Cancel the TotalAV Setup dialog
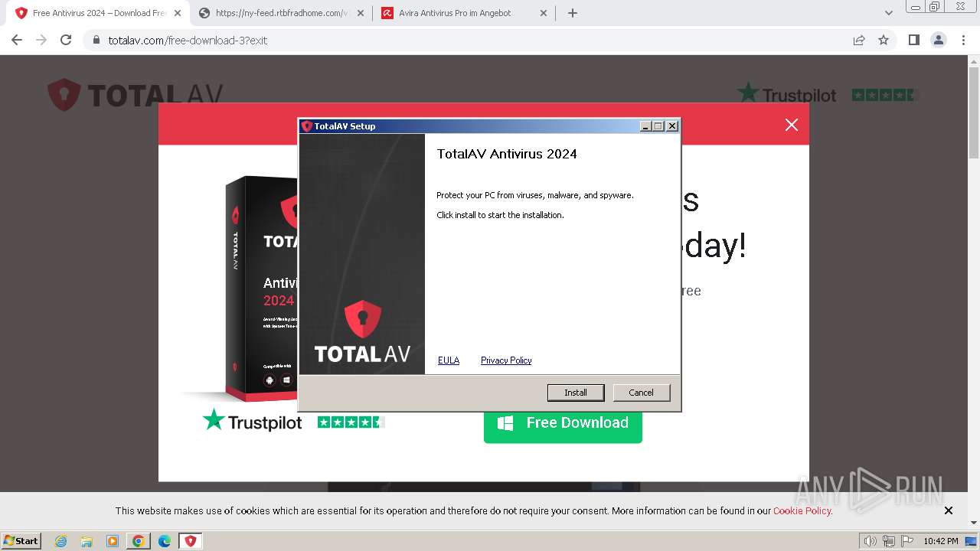Viewport: 980px width, 551px height. click(x=641, y=393)
